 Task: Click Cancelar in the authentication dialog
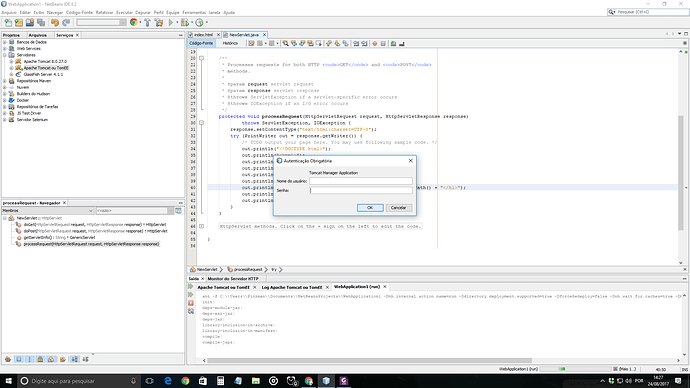point(399,208)
